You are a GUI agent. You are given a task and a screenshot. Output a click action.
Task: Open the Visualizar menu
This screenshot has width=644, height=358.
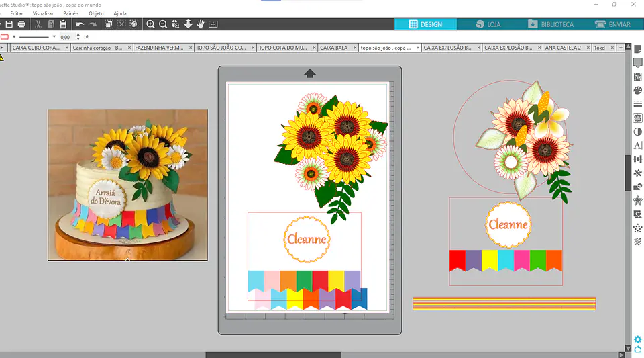(43, 13)
